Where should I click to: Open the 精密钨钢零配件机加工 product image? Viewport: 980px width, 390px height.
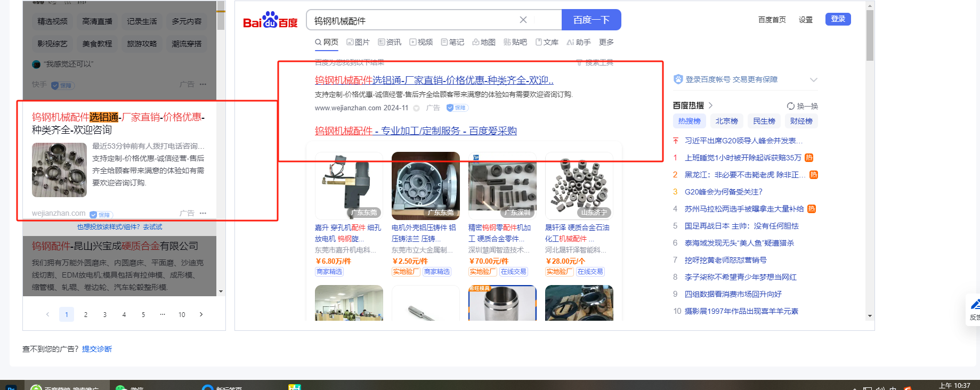tap(503, 185)
